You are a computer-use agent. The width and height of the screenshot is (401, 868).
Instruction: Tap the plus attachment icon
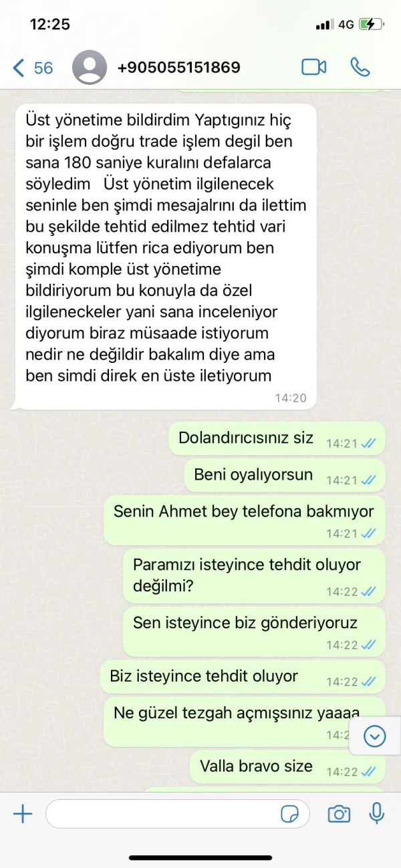click(23, 813)
